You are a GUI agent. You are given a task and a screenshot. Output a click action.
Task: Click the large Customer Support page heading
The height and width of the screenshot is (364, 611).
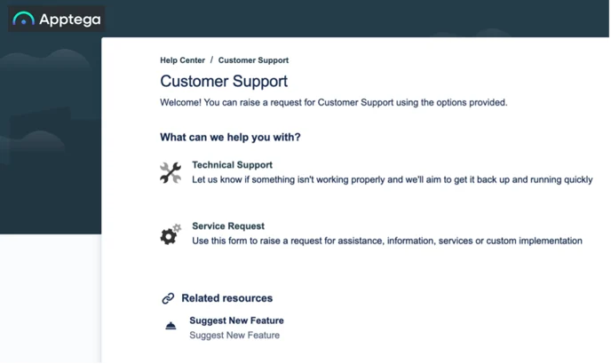click(224, 82)
